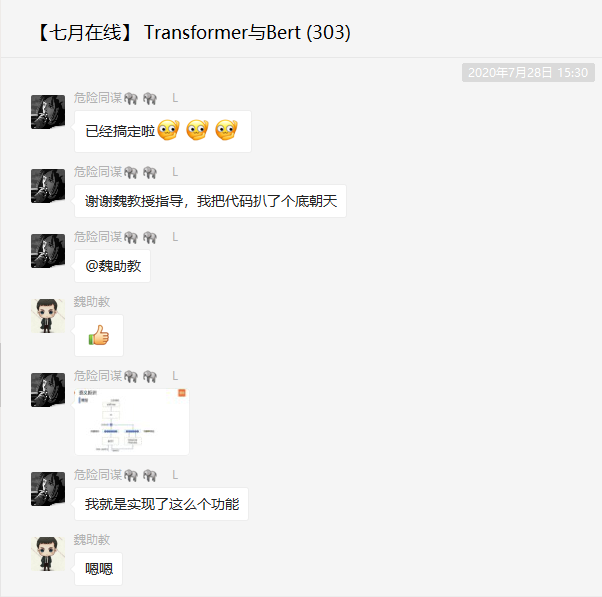Click avatar beside "@魏助教" message
This screenshot has height=597, width=602.
click(x=48, y=251)
